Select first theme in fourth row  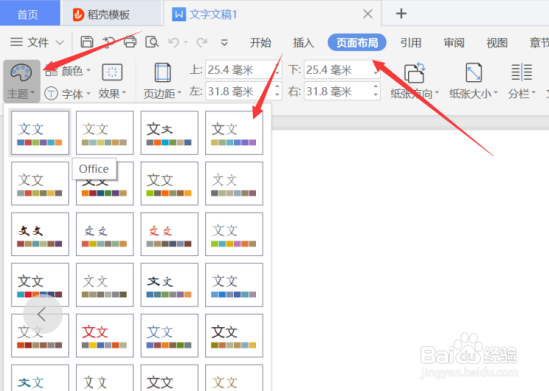pos(40,285)
